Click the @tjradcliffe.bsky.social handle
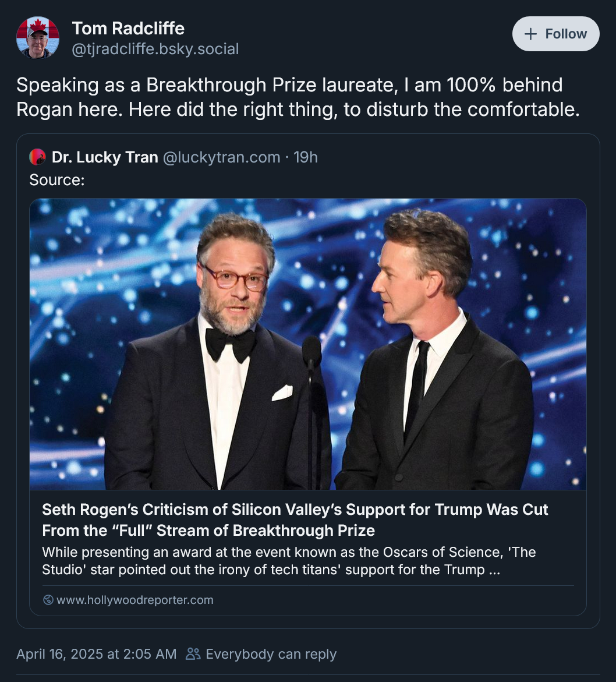The height and width of the screenshot is (682, 616). pos(155,49)
